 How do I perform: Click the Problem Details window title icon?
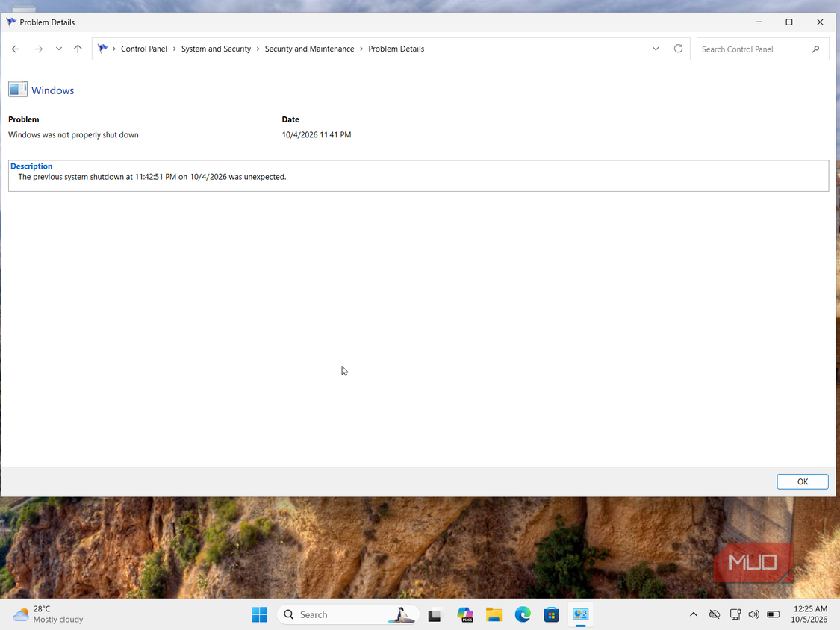coord(11,22)
